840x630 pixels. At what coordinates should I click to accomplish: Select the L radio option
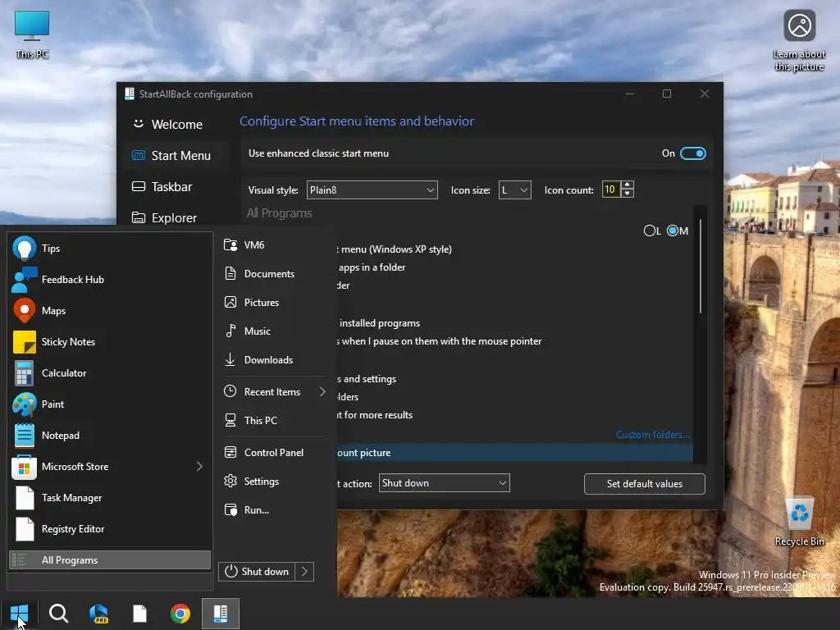click(x=652, y=231)
